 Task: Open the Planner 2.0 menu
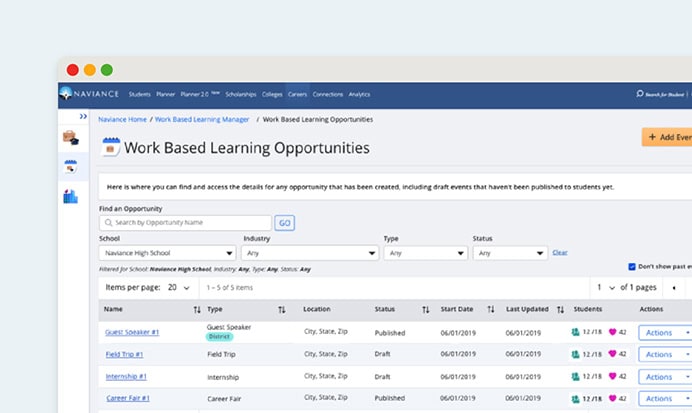[x=200, y=94]
